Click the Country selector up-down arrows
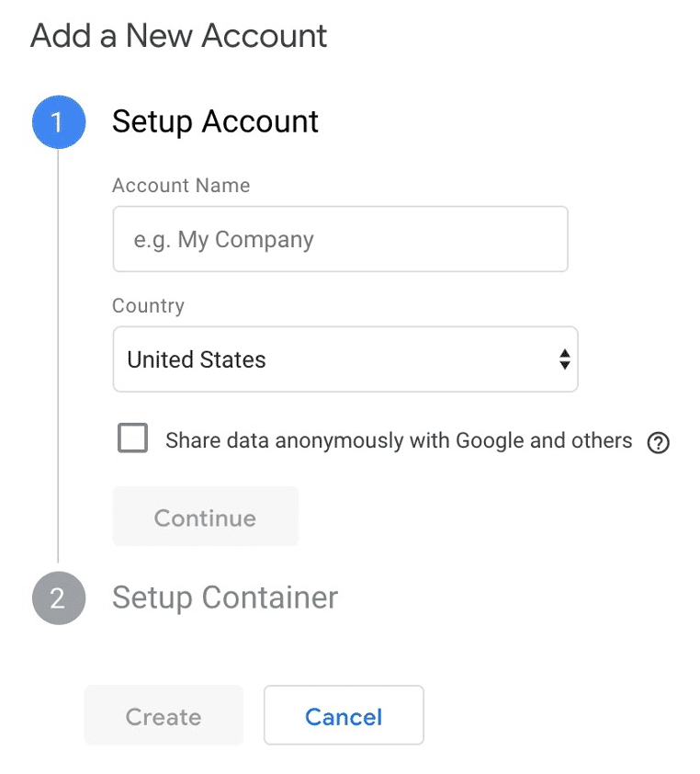This screenshot has height=774, width=700. (565, 359)
